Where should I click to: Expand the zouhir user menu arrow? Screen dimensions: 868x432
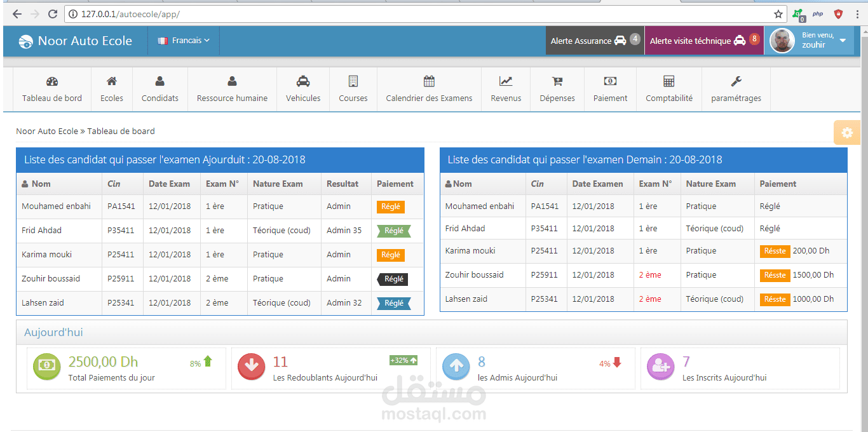(843, 41)
